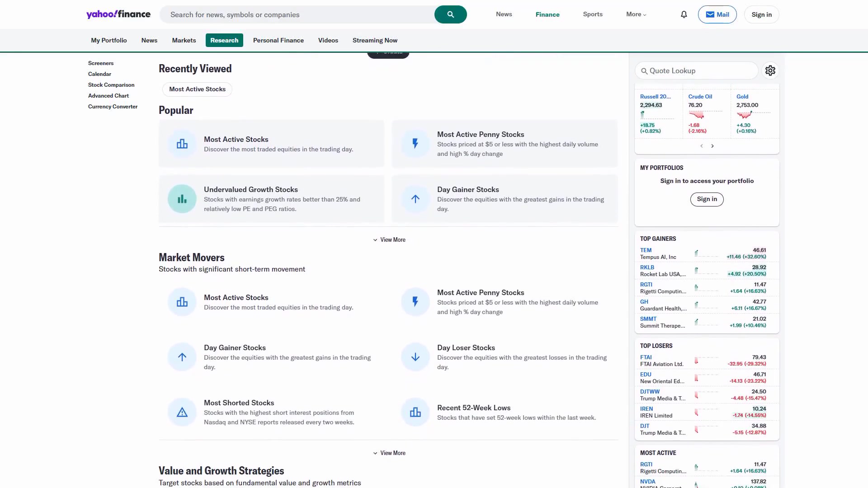868x488 pixels.
Task: Click the Most Active Penny Stocks lightning icon under Popular
Action: pos(415,144)
